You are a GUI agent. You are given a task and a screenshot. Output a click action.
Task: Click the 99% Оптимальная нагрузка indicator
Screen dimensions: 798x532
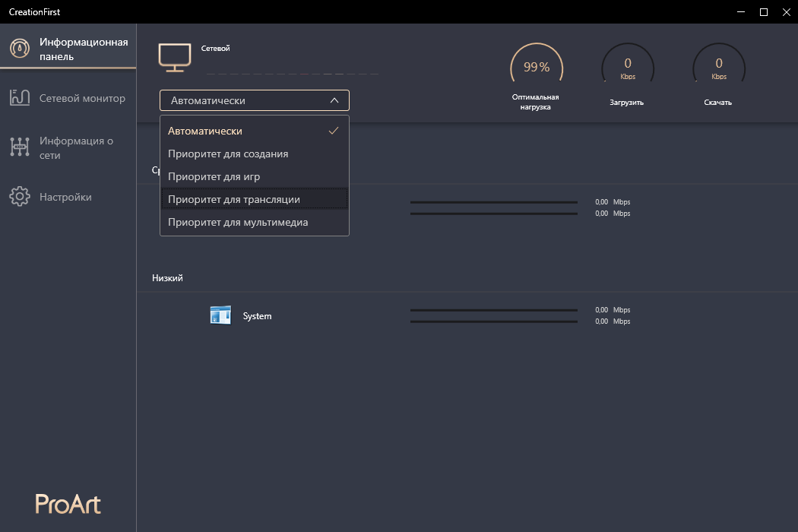click(537, 67)
